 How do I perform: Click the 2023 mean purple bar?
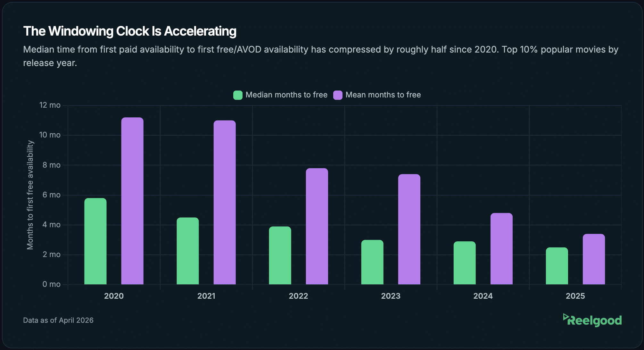[x=409, y=229]
